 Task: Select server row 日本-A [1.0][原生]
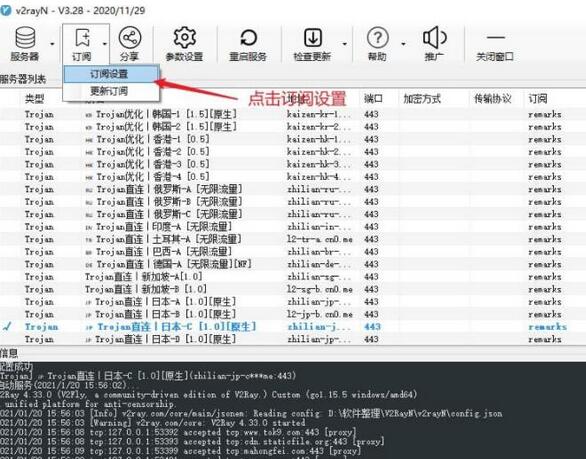pos(293,302)
